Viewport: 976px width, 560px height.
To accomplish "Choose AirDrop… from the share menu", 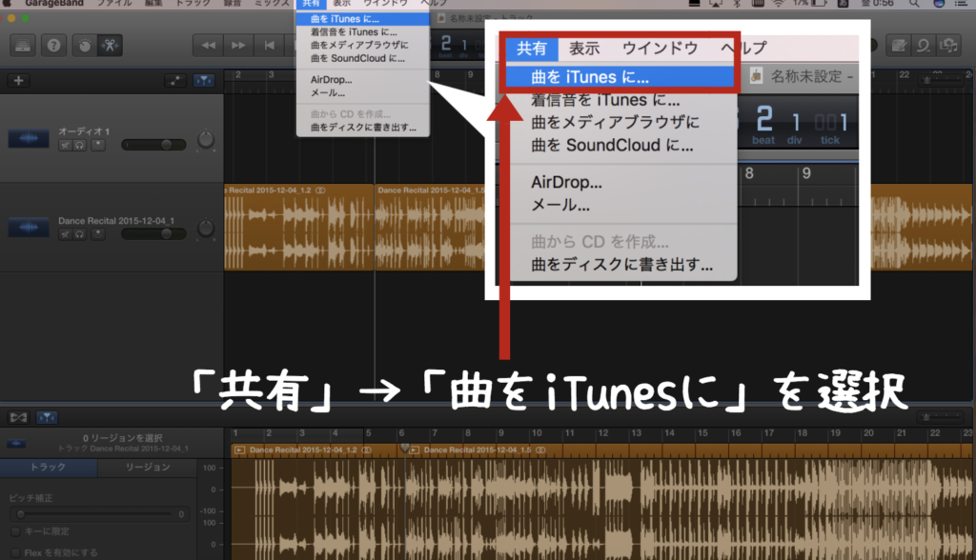I will (x=362, y=80).
